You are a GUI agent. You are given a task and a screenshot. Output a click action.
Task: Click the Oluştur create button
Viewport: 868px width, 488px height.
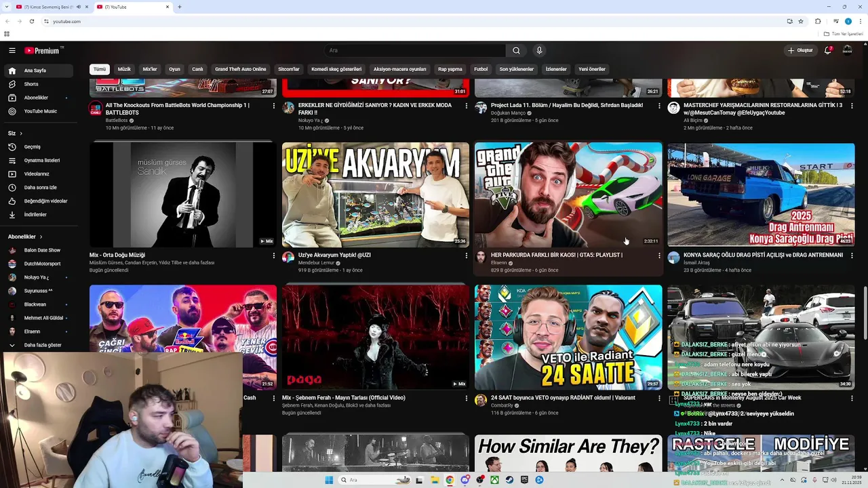800,50
